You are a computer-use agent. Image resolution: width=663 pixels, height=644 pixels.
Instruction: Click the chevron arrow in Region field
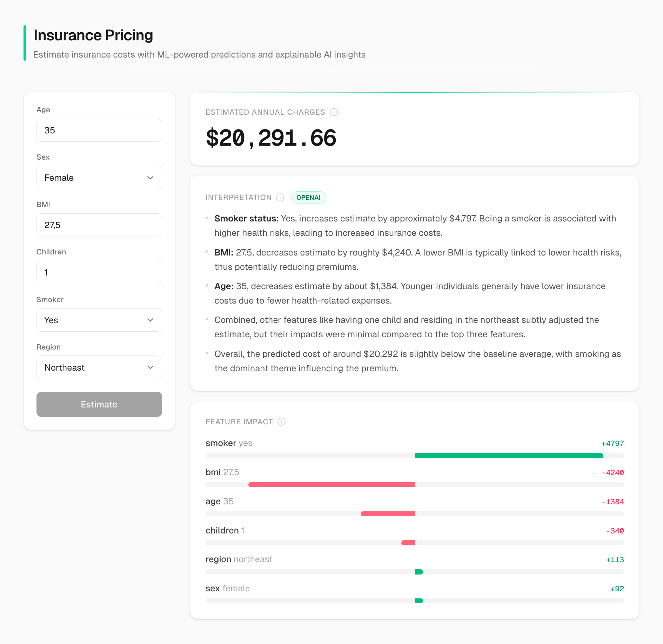tap(150, 367)
